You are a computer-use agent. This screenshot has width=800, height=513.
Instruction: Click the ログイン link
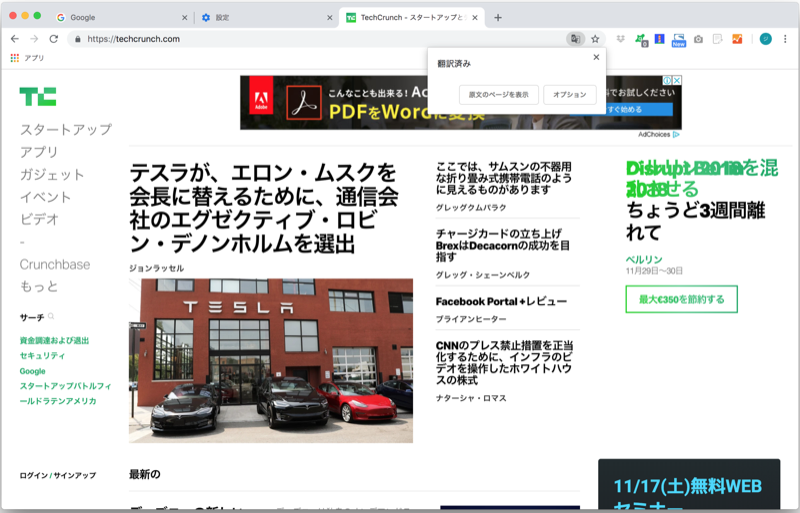(x=34, y=475)
